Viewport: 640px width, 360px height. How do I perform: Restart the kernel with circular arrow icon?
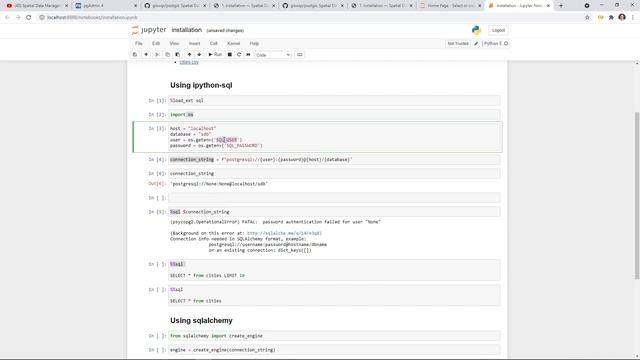click(239, 55)
